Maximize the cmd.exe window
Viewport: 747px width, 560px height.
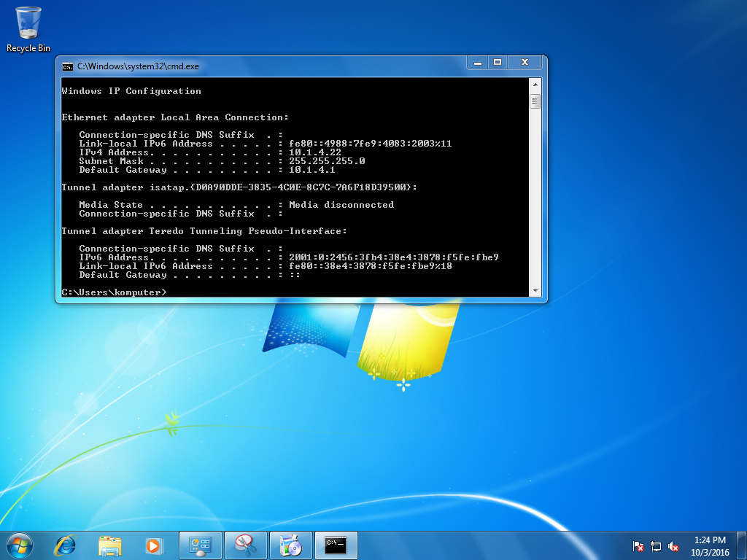(x=498, y=63)
